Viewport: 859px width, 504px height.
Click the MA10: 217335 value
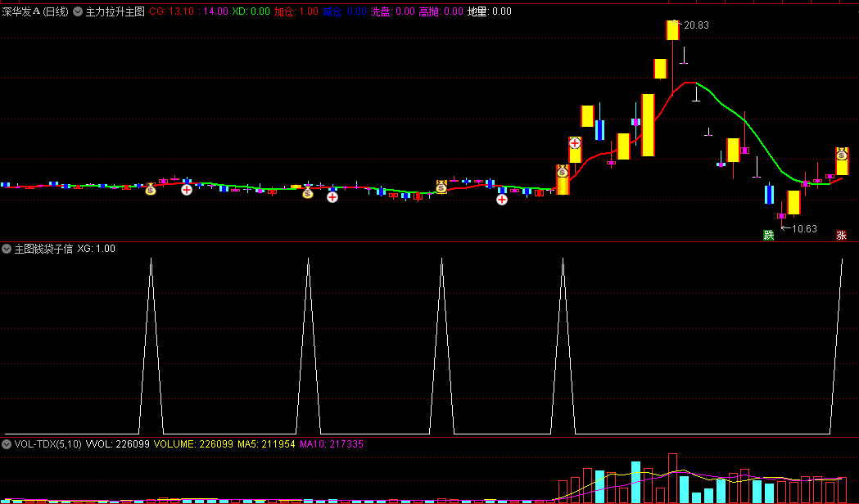click(332, 444)
